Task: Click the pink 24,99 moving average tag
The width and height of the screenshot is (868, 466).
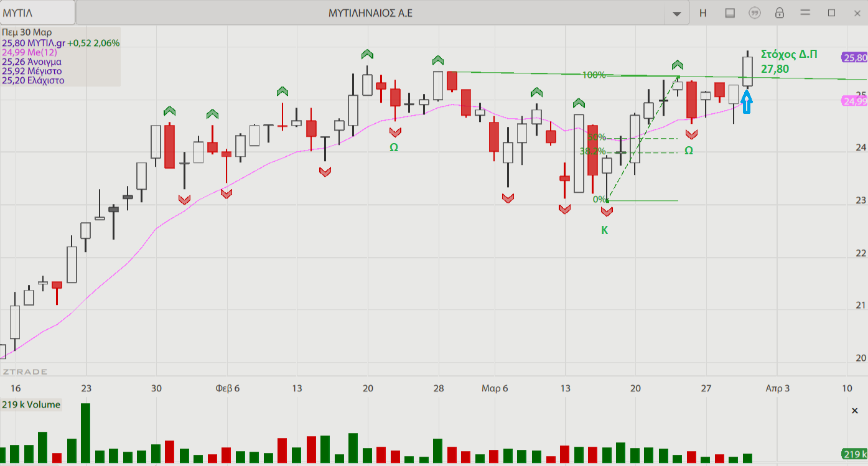Action: pyautogui.click(x=854, y=101)
